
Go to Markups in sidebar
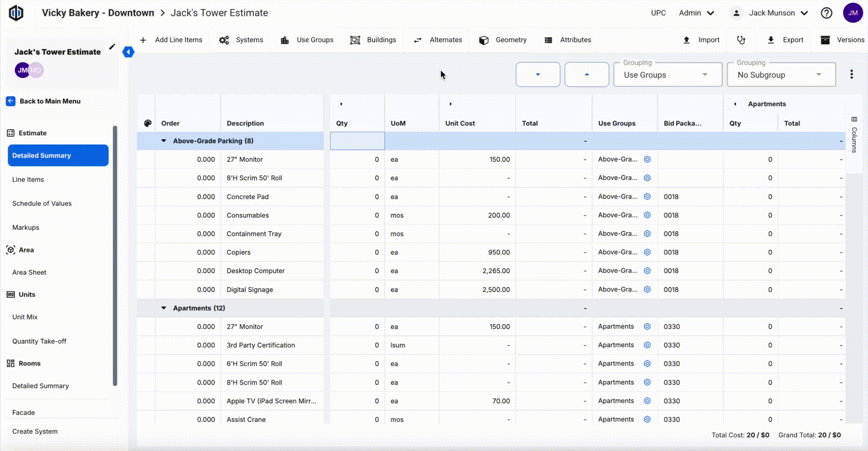pos(25,227)
